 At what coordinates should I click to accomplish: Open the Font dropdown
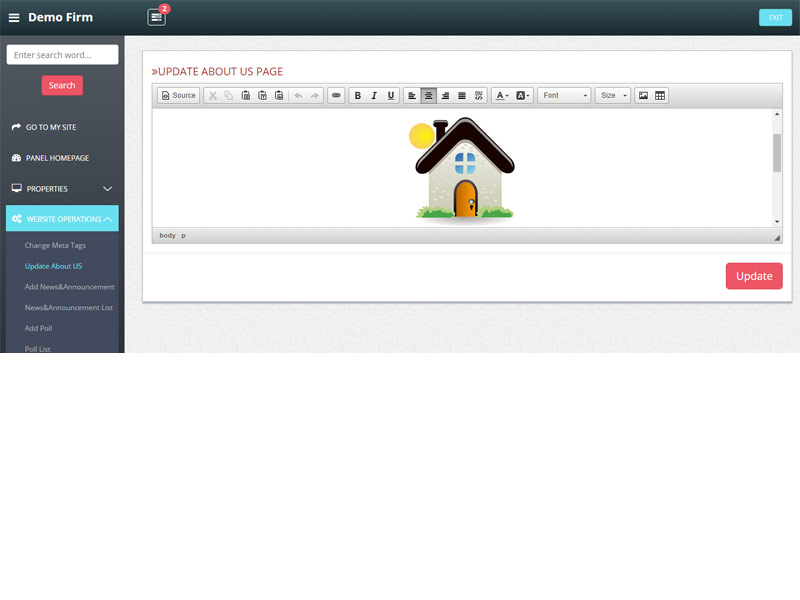tap(565, 96)
